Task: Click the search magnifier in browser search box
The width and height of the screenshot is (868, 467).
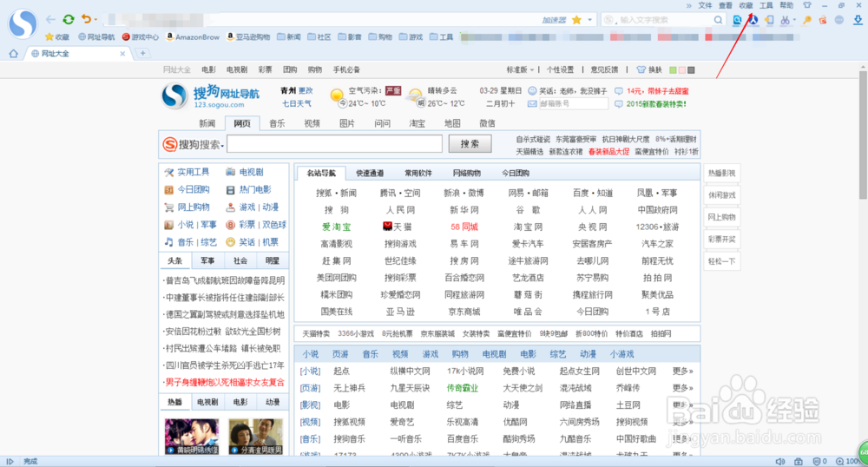Action: 718,20
